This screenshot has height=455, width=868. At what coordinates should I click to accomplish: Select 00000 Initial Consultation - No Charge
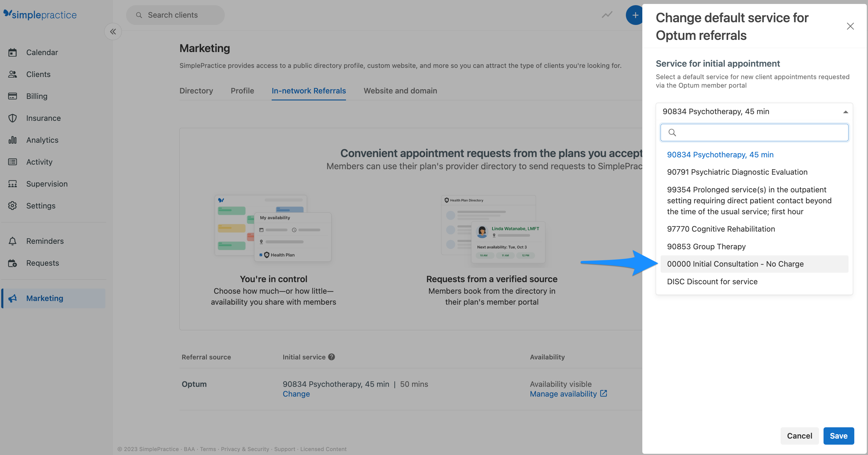point(754,264)
